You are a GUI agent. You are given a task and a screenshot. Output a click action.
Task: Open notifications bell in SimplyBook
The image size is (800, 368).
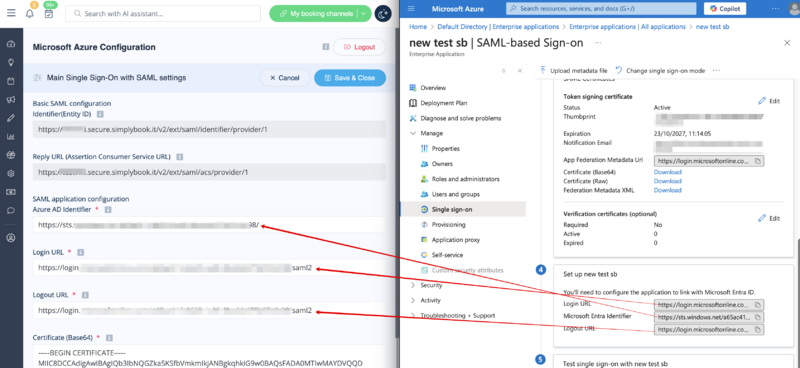point(30,14)
